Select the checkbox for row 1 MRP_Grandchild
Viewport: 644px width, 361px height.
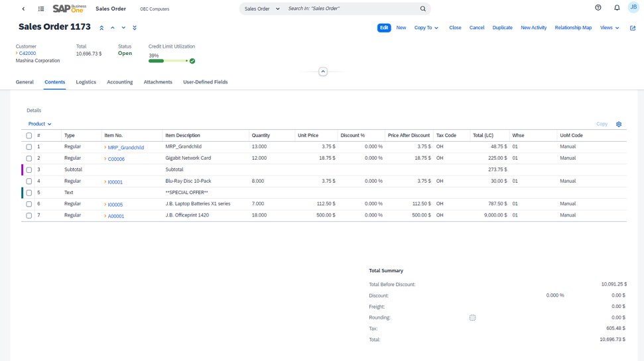click(29, 147)
